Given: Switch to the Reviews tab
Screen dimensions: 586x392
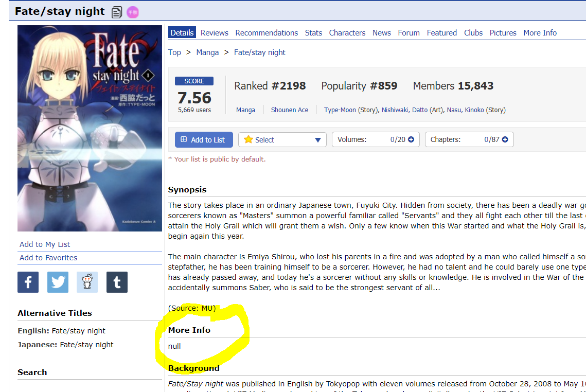Looking at the screenshot, I should click(214, 33).
